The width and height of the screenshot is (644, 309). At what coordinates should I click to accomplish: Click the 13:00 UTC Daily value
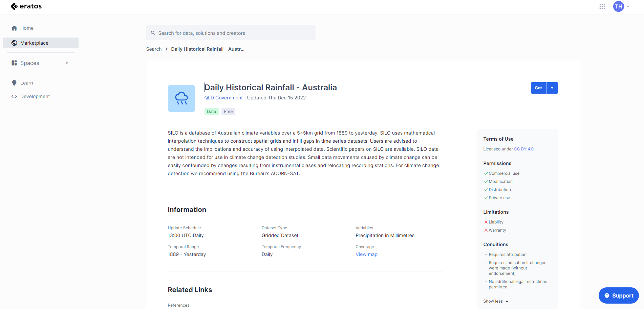(186, 235)
